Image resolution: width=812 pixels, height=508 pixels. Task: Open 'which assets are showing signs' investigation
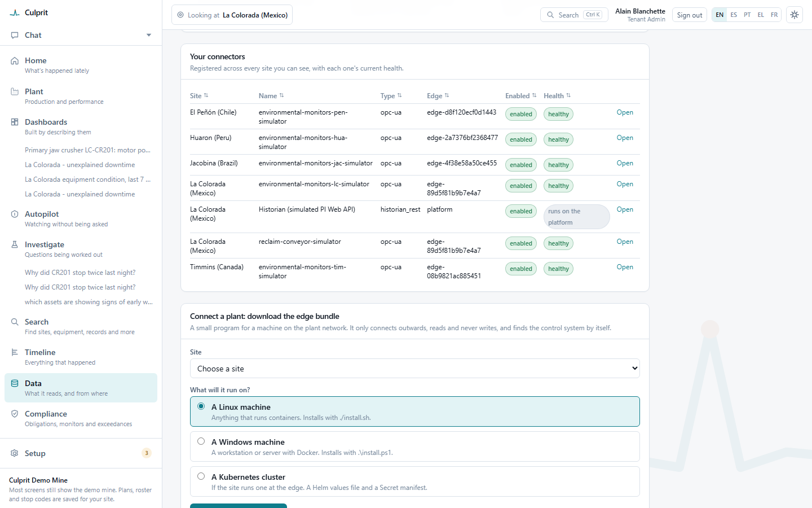(89, 302)
